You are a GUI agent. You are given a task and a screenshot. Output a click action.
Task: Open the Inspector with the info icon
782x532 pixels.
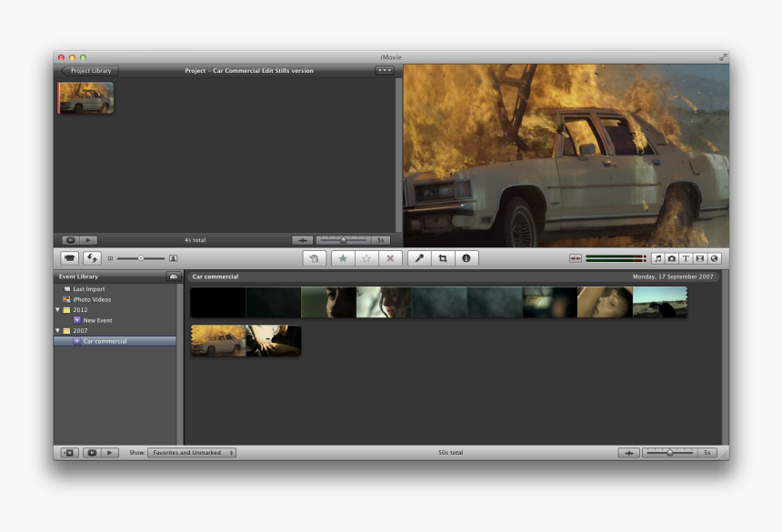click(466, 258)
